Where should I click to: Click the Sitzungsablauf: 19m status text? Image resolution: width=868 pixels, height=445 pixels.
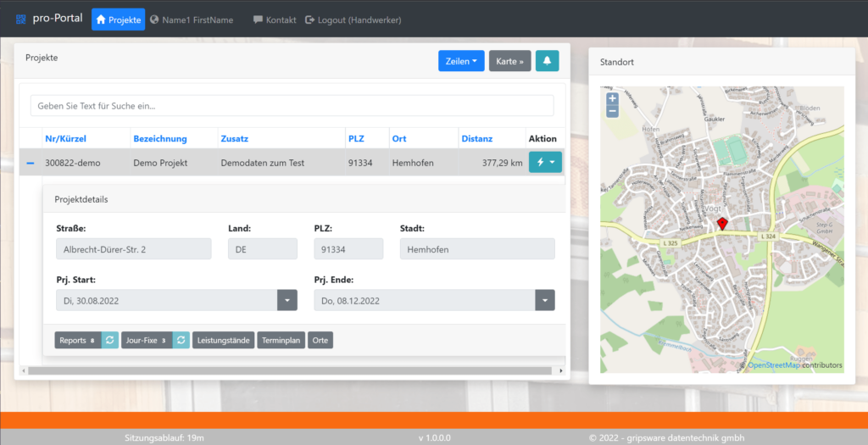[164, 438]
